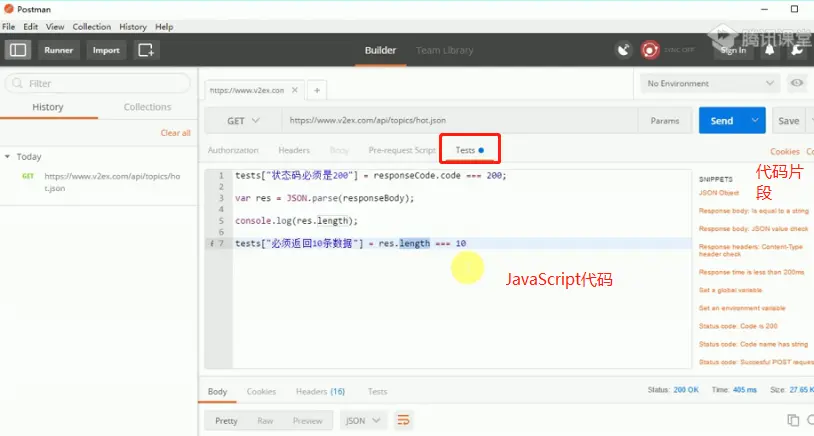Open request Tests tab

pos(470,150)
